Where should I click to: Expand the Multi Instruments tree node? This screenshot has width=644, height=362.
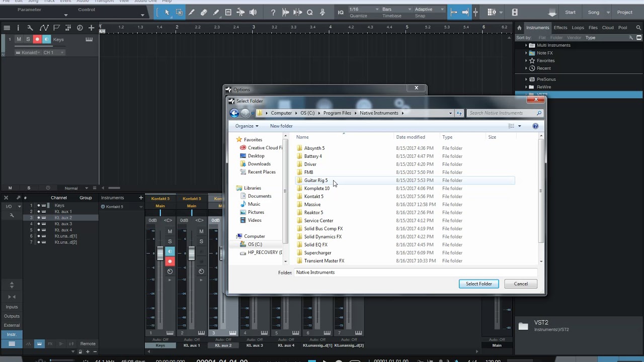pyautogui.click(x=526, y=45)
